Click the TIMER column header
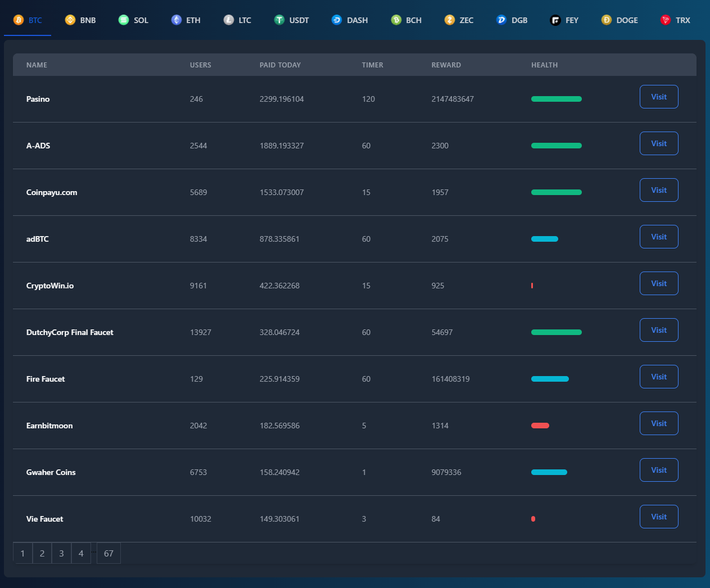Viewport: 710px width, 588px height. tap(373, 65)
